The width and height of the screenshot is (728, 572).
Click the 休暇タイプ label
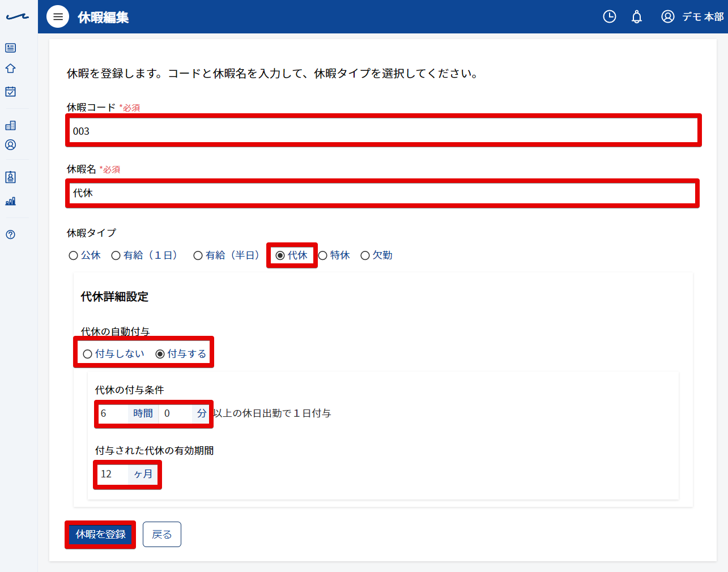pos(91,233)
